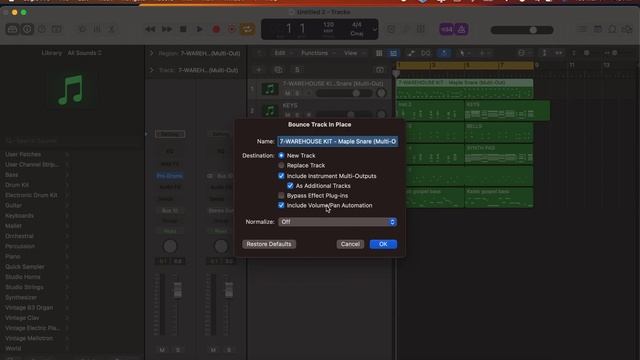The height and width of the screenshot is (360, 640).
Task: Expand the Region inspector disclosure triangle
Action: click(151, 53)
